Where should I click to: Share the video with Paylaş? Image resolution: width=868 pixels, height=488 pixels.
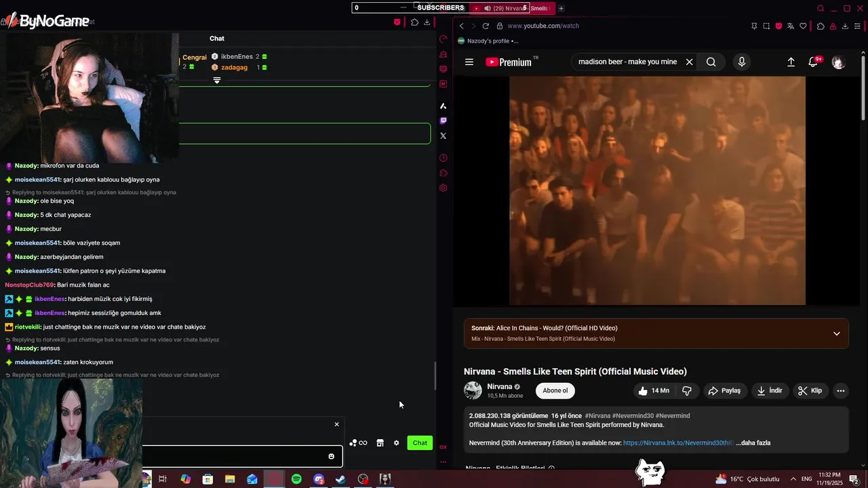724,390
